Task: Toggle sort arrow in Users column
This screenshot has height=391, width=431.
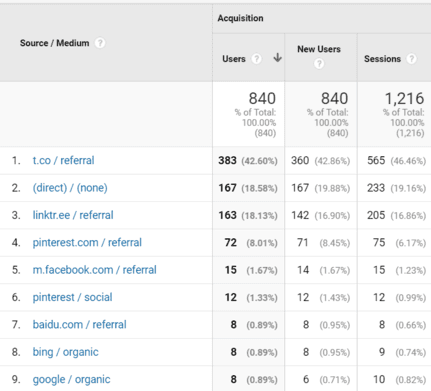Action: (277, 58)
